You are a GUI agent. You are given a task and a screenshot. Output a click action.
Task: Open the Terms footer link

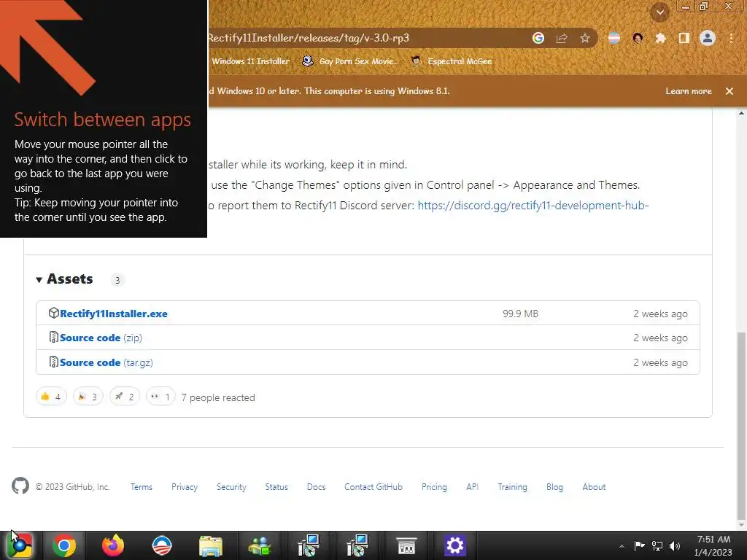[x=142, y=486]
